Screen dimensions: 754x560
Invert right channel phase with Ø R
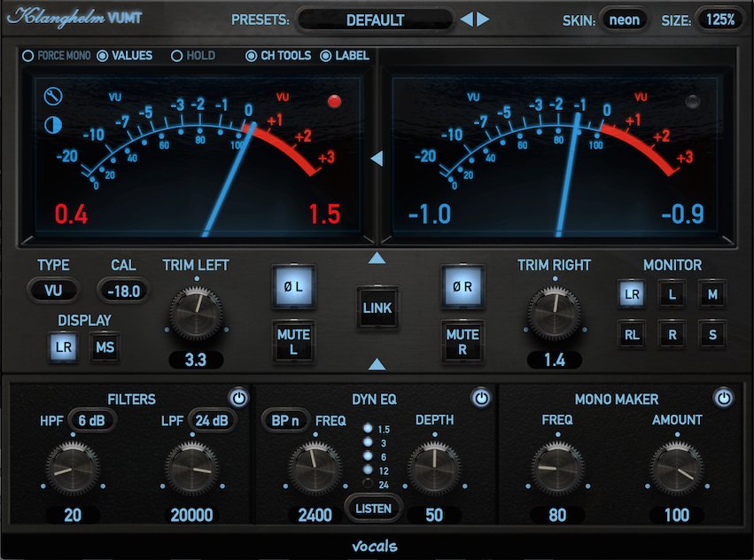pos(463,287)
